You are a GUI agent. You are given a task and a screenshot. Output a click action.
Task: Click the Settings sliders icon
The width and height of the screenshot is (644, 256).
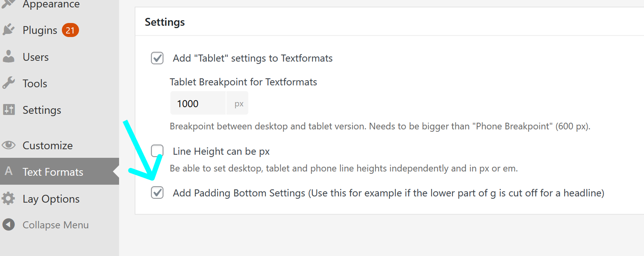pos(9,109)
